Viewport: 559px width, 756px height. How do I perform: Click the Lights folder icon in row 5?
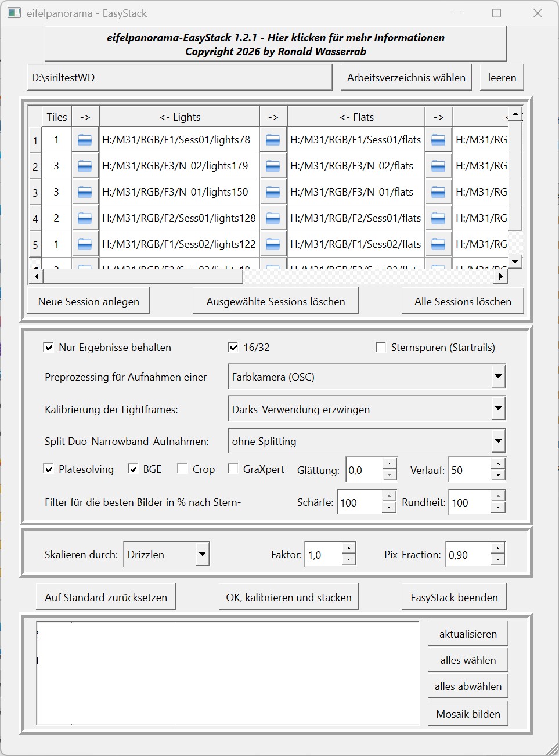[x=85, y=244]
